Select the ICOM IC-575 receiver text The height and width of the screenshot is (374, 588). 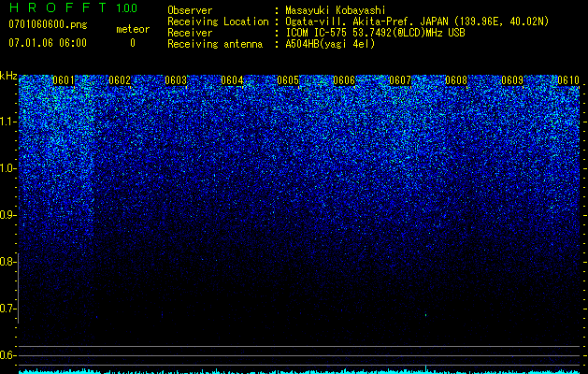[376, 33]
